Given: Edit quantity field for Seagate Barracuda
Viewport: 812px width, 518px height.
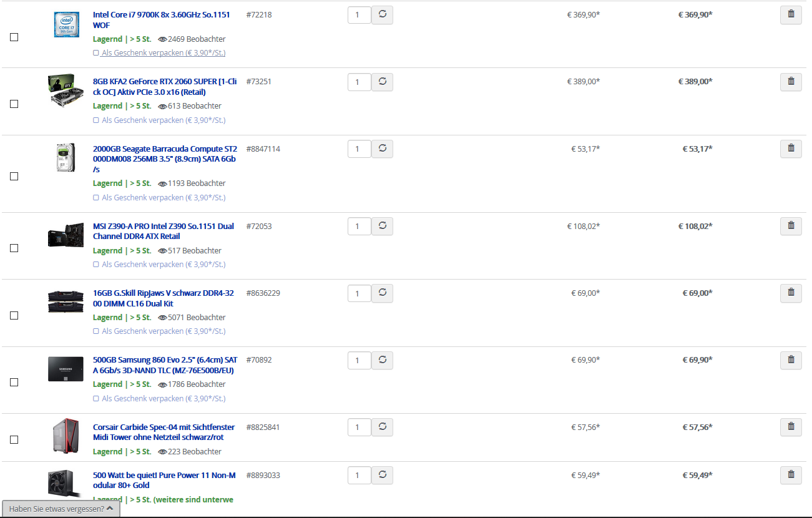Looking at the screenshot, I should [360, 149].
